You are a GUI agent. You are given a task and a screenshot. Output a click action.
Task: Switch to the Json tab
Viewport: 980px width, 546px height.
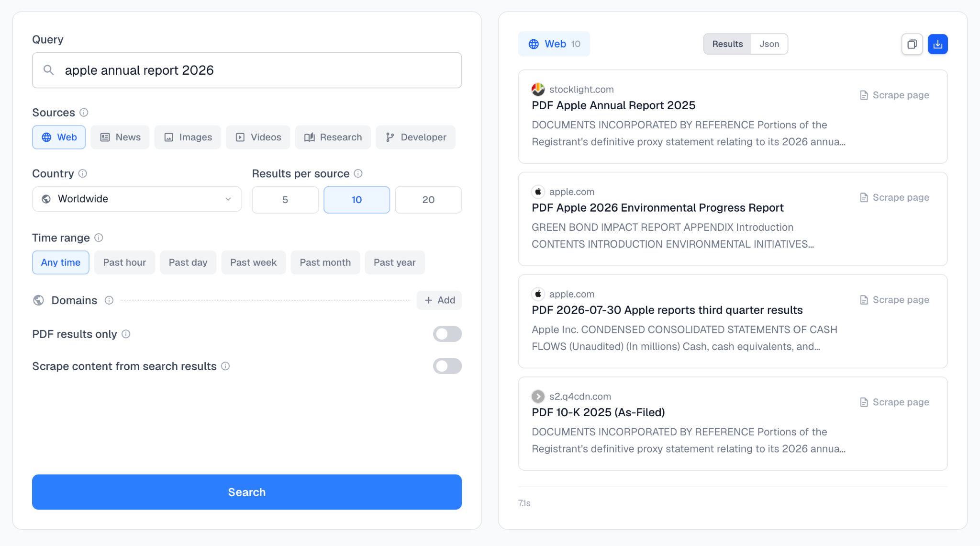769,44
